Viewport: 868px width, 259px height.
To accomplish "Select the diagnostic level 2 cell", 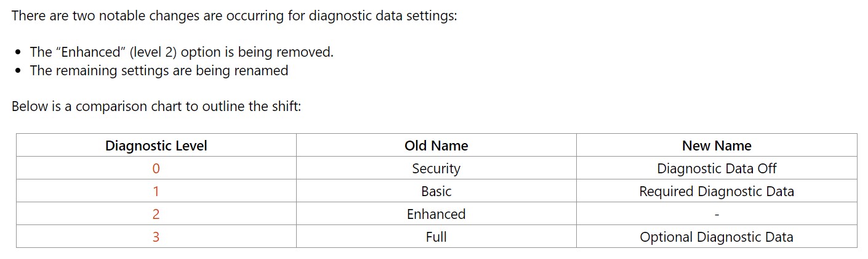I will pos(156,214).
